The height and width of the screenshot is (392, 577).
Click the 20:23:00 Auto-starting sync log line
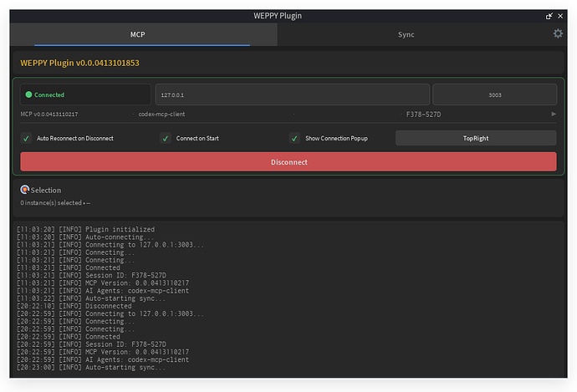(91, 368)
